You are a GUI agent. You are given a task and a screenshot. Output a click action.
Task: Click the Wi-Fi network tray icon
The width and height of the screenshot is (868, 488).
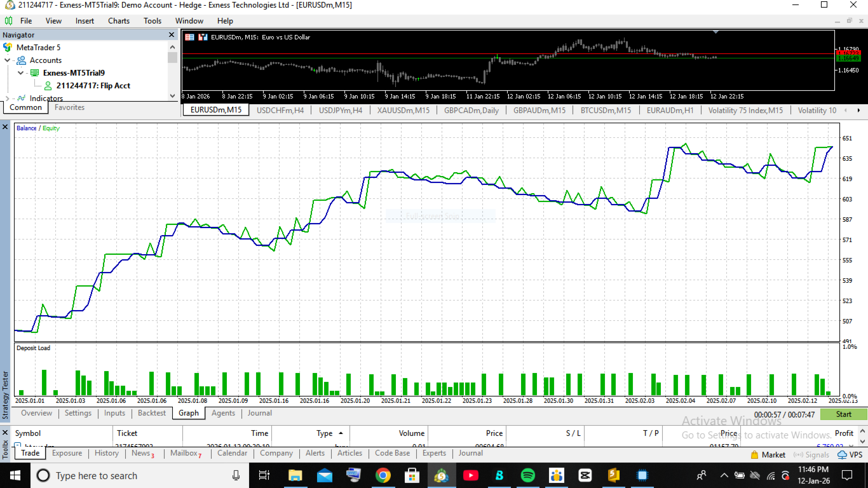[771, 475]
